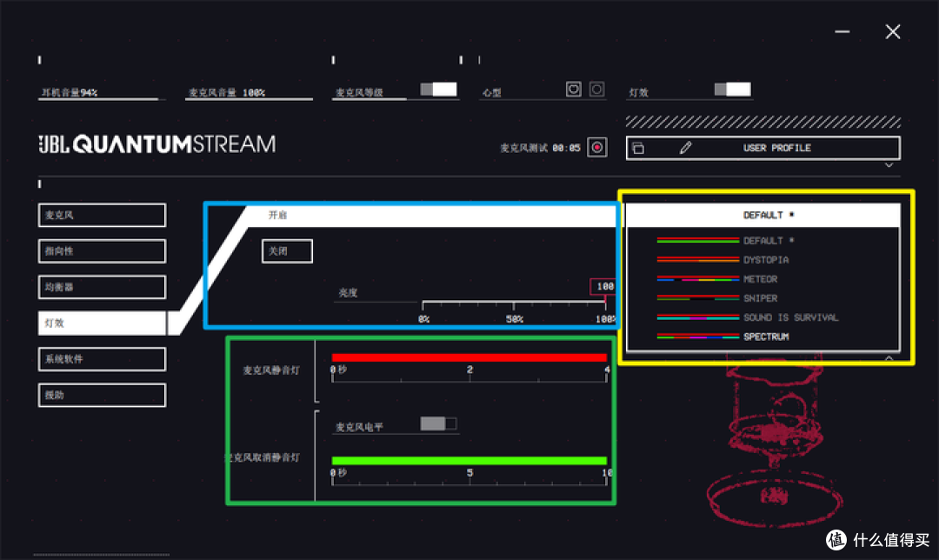Switch to the 指向性 sidebar tab
Image resolution: width=939 pixels, height=560 pixels.
pyautogui.click(x=102, y=251)
